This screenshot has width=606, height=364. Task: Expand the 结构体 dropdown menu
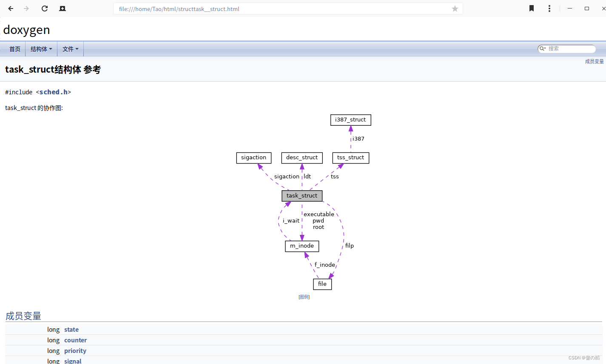point(41,49)
